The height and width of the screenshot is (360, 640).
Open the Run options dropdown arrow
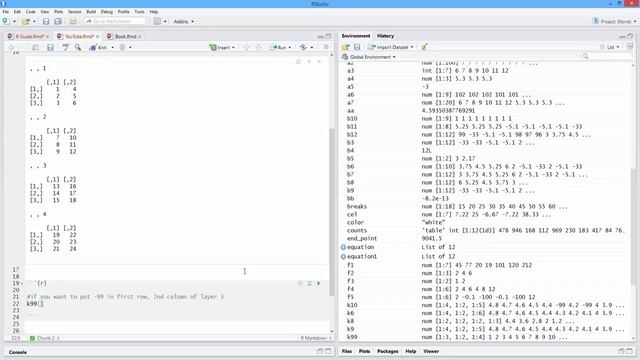tap(290, 47)
